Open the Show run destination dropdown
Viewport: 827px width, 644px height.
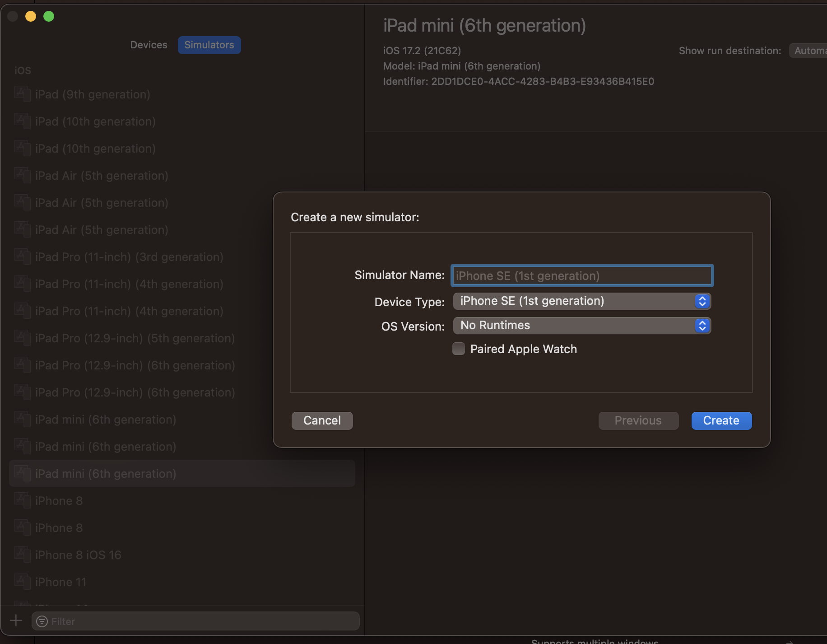pyautogui.click(x=808, y=51)
